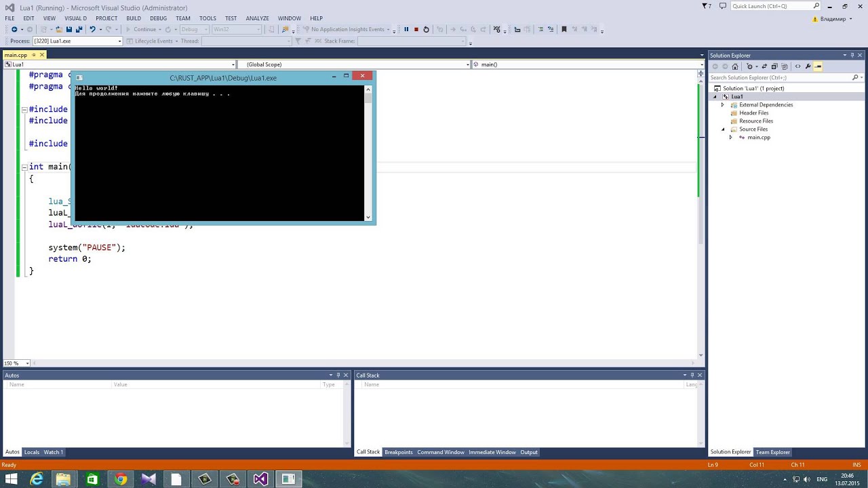Image resolution: width=868 pixels, height=488 pixels.
Task: Switch to the Team Explorer tab
Action: click(773, 452)
